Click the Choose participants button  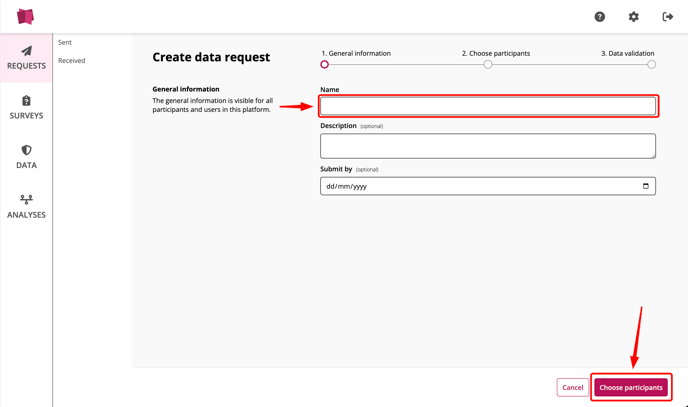(631, 387)
